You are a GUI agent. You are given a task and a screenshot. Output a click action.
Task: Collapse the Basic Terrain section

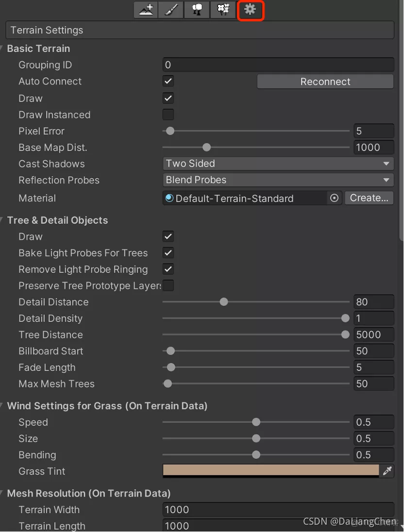coord(1,49)
